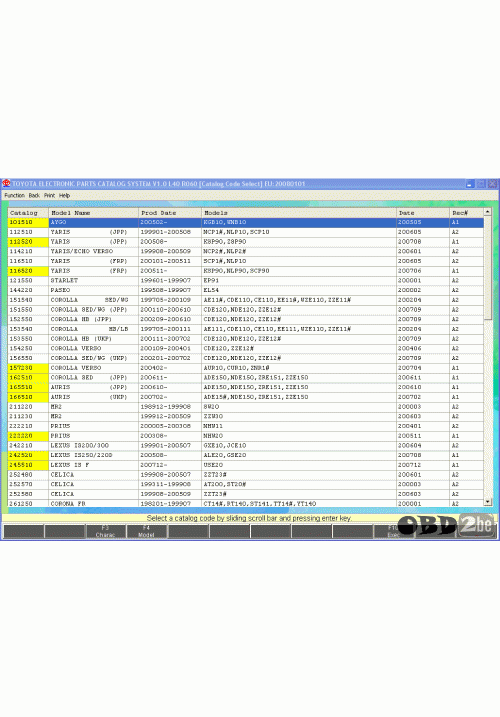Select highlighted catalog code 165510
The image size is (500, 717).
(x=28, y=387)
